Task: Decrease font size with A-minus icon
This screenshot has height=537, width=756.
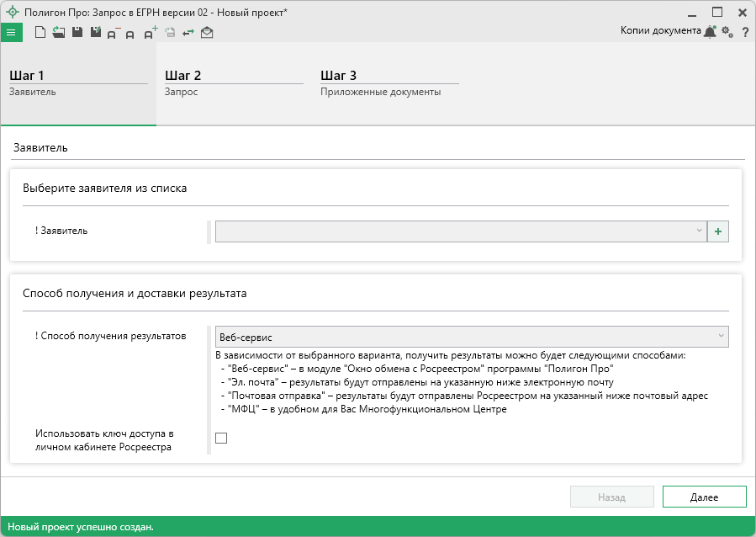Action: 114,33
